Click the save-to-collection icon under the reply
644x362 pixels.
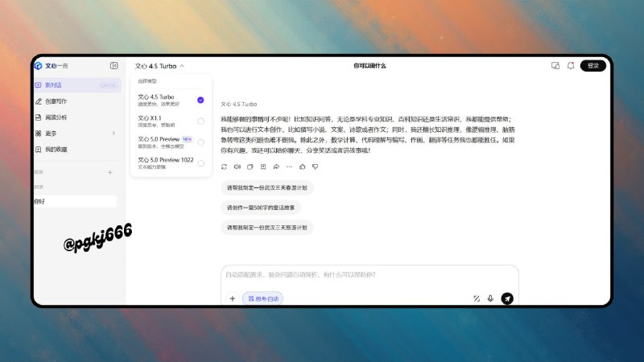(x=263, y=167)
